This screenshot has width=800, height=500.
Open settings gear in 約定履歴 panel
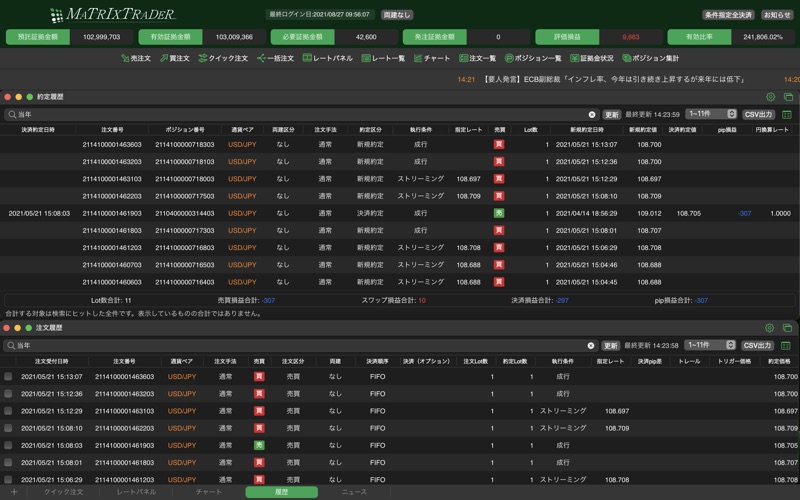pyautogui.click(x=770, y=96)
